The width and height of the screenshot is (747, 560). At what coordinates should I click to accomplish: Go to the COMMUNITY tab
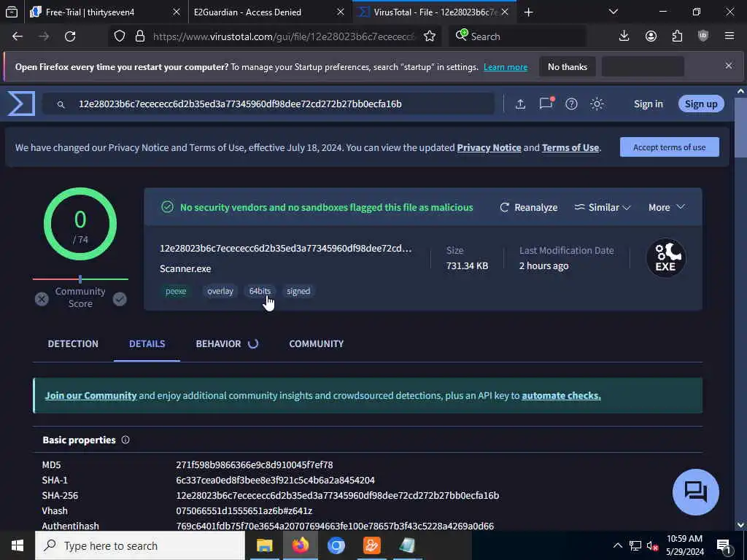coord(317,344)
